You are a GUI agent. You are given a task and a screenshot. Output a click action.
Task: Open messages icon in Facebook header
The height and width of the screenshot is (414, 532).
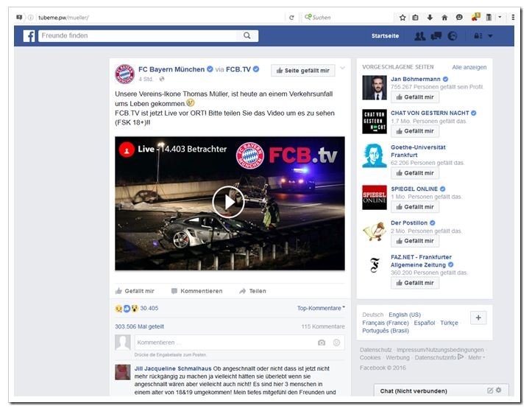(436, 35)
